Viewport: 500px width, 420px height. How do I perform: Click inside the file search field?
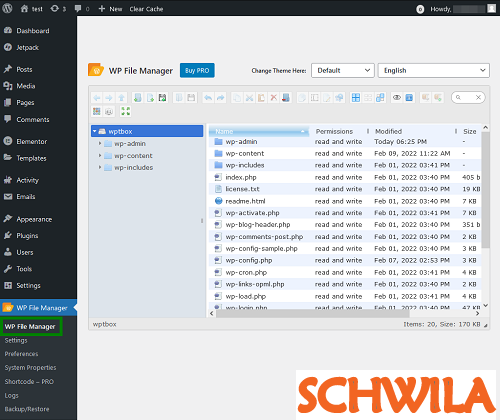click(x=467, y=97)
